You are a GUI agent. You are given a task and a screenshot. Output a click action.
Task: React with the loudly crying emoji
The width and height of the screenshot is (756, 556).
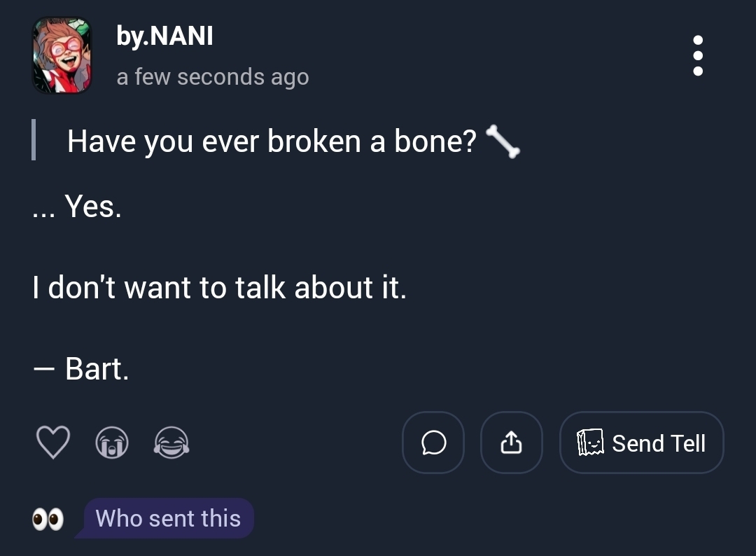point(112,443)
